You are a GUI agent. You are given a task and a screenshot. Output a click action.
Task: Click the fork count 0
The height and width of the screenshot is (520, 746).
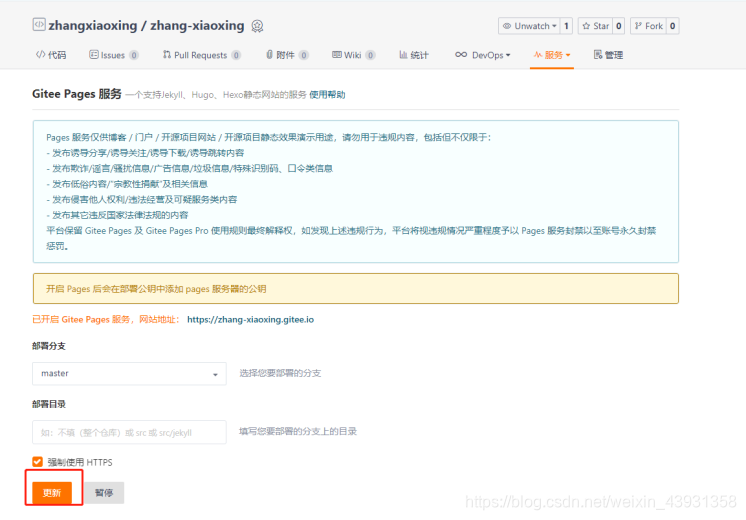(x=672, y=26)
